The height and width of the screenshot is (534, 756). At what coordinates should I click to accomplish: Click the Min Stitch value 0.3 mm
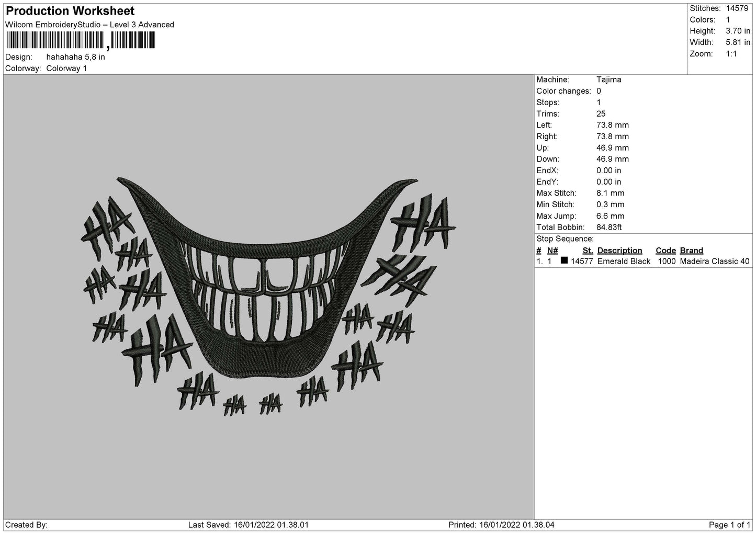611,204
